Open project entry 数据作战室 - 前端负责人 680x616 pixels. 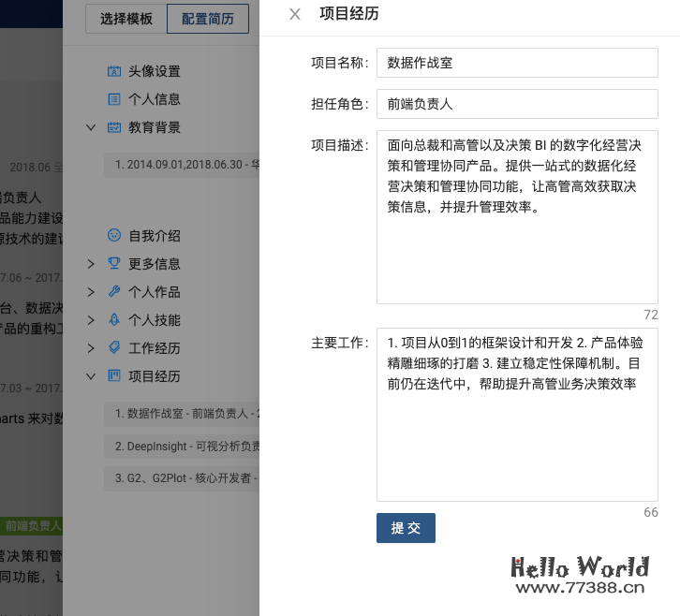(182, 414)
